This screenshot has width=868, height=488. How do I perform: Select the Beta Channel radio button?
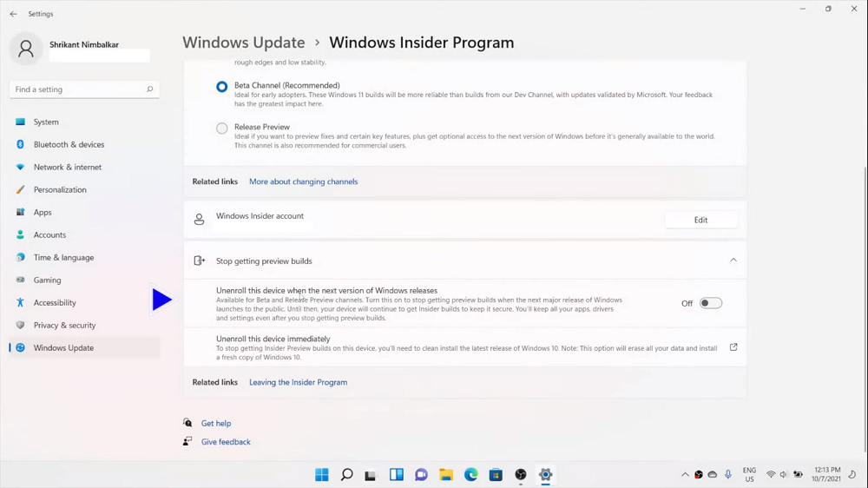222,87
